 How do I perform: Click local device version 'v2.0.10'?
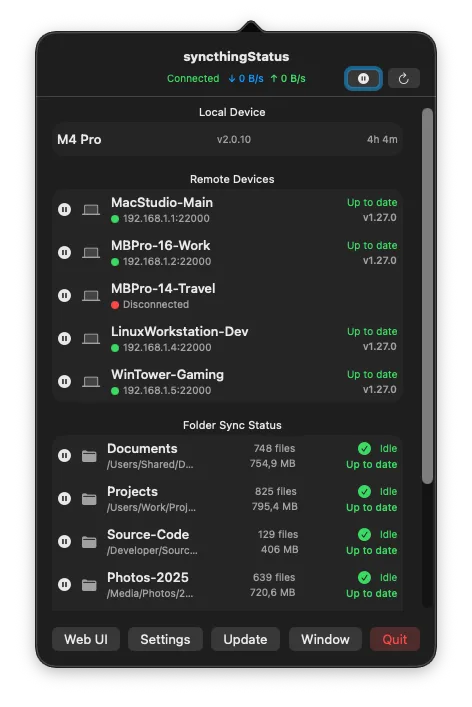click(234, 140)
